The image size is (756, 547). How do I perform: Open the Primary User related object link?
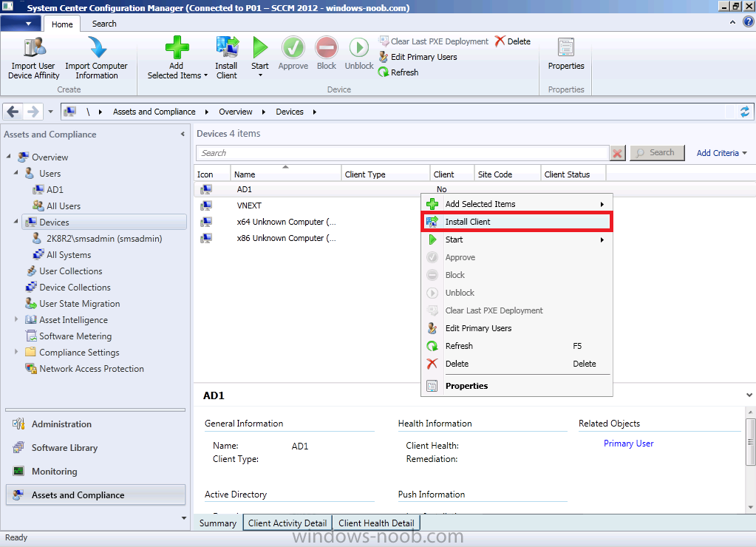point(628,444)
